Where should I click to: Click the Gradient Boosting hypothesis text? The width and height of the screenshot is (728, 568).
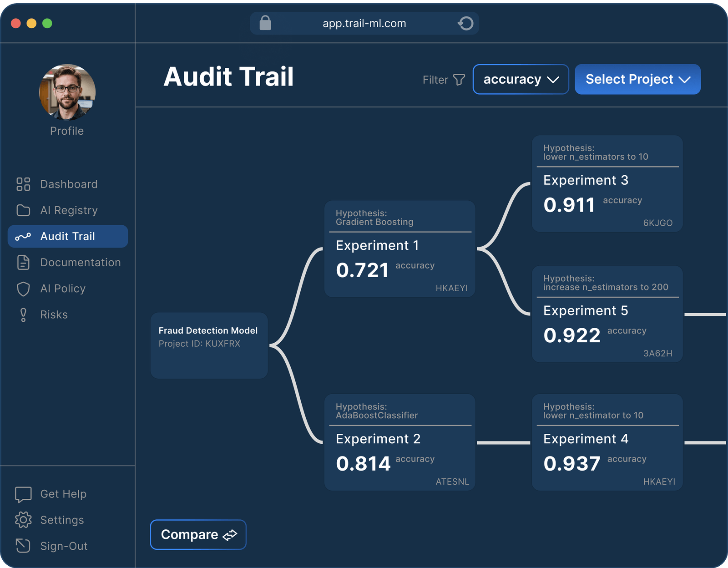point(374,222)
